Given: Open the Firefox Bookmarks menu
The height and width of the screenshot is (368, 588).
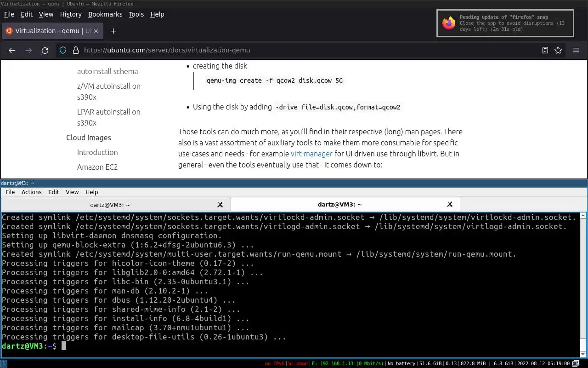Looking at the screenshot, I should (105, 14).
